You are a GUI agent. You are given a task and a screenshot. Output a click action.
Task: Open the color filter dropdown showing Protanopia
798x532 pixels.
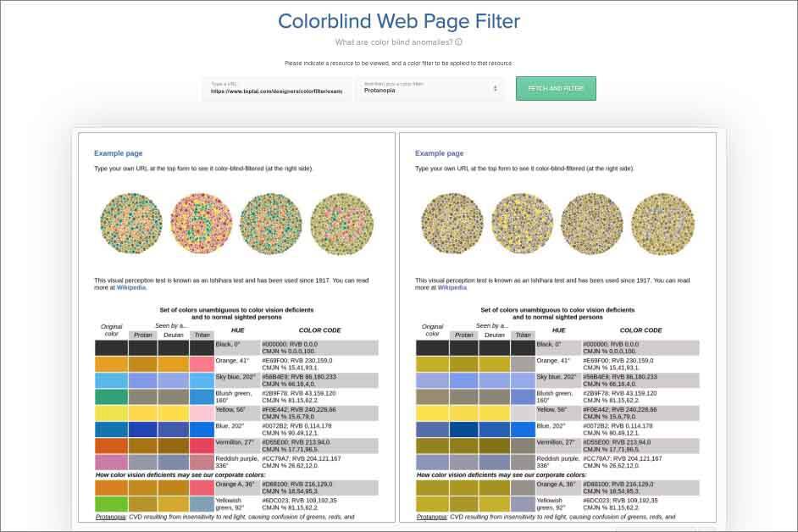pyautogui.click(x=430, y=88)
